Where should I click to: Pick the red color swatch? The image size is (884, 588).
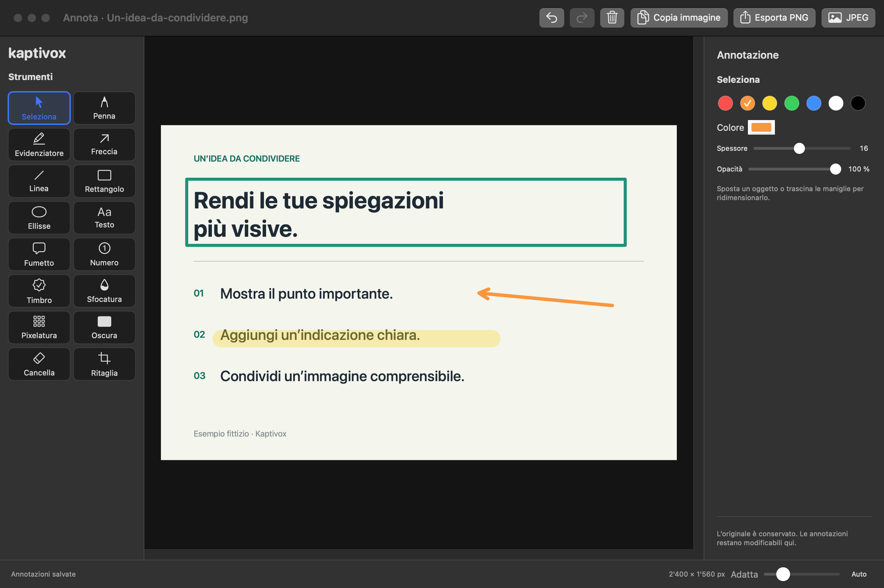(x=725, y=103)
